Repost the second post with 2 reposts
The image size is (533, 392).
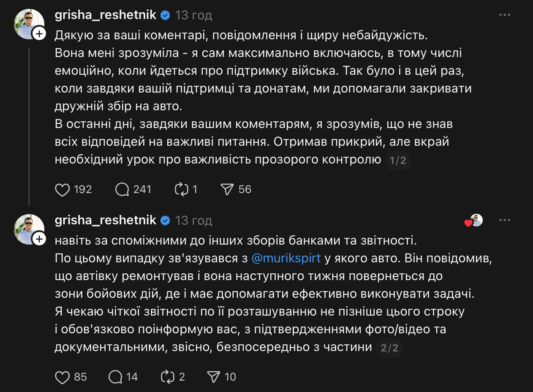(x=168, y=377)
